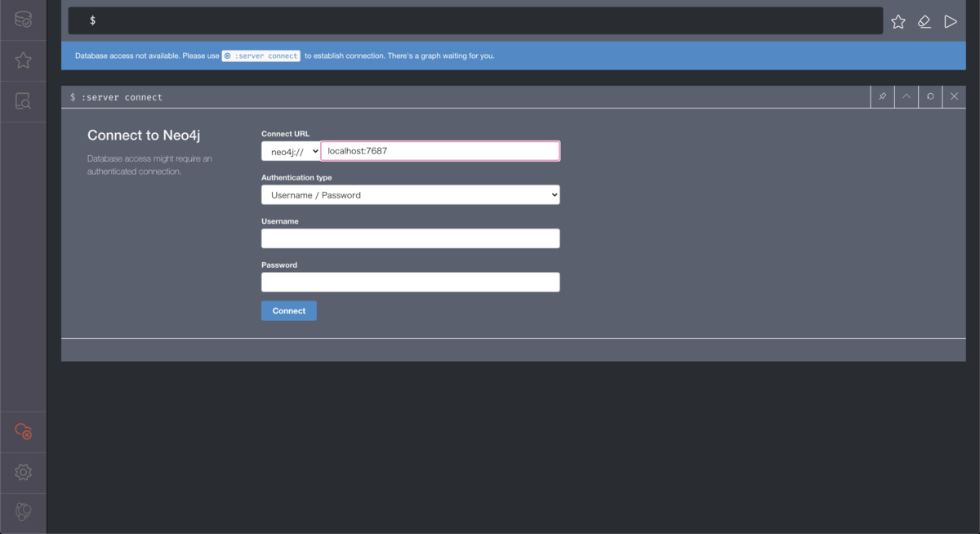Screen dimensions: 980x534
Task: Open the neo4j:// protocol dropdown
Action: pos(291,151)
